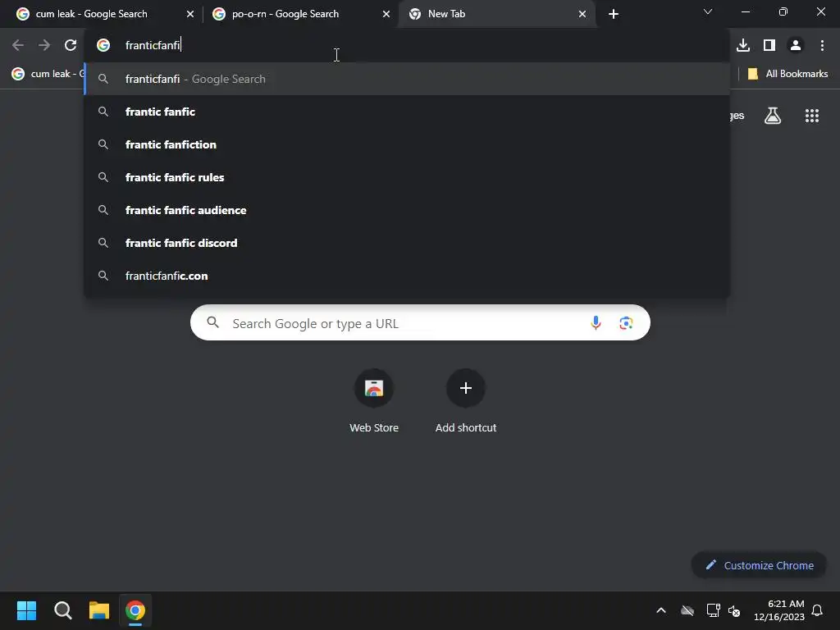Image resolution: width=840 pixels, height=630 pixels.
Task: Switch to the 'po-o-rn - Google Search' tab
Action: [301, 14]
